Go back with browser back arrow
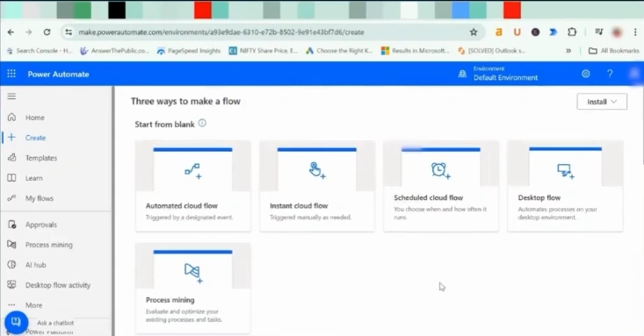This screenshot has width=644, height=336. point(11,32)
